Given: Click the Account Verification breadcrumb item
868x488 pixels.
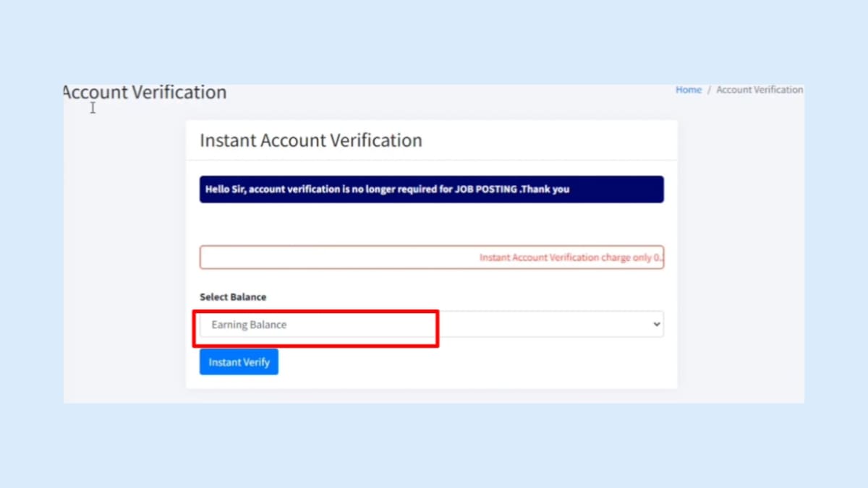Looking at the screenshot, I should [759, 90].
